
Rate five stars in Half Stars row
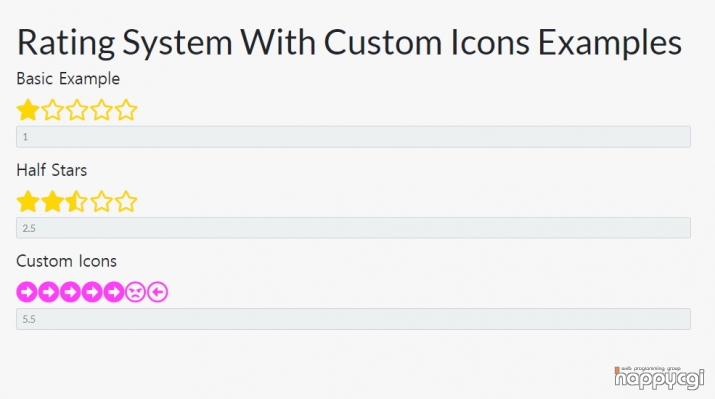(126, 202)
